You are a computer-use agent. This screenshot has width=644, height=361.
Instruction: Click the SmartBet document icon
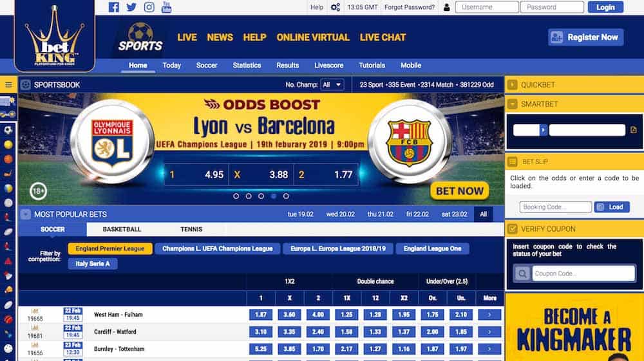(x=633, y=130)
